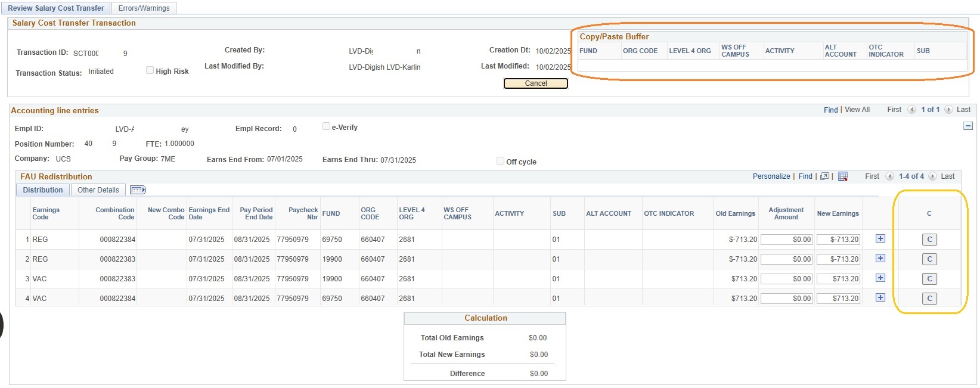Download FAU grid to spreadsheet icon
The image size is (980, 388).
pos(843,176)
